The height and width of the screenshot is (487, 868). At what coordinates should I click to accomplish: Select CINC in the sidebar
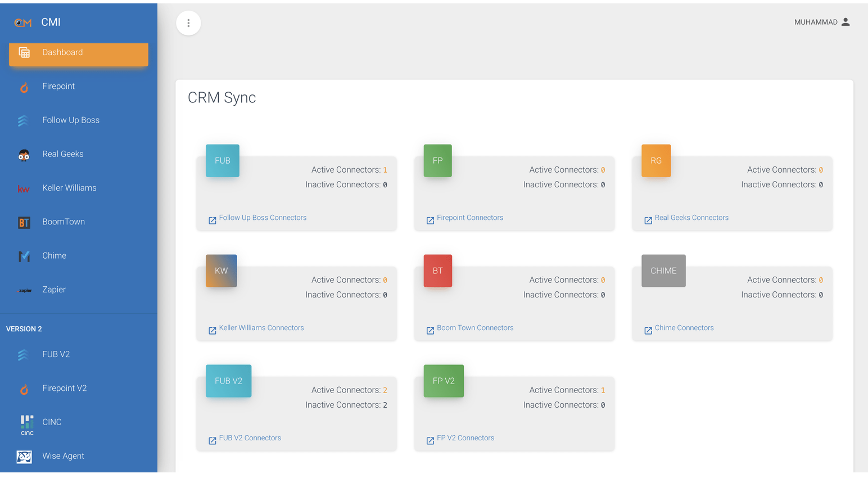[79, 422]
